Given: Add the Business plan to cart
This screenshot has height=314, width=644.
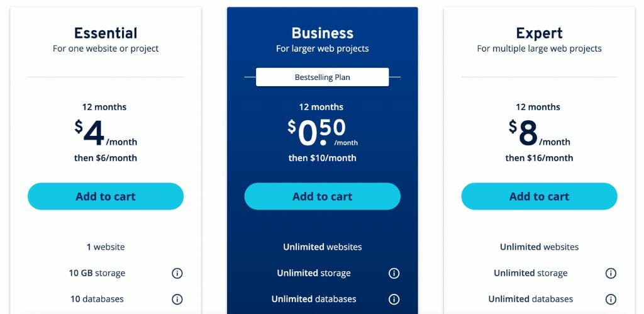Looking at the screenshot, I should tap(323, 196).
